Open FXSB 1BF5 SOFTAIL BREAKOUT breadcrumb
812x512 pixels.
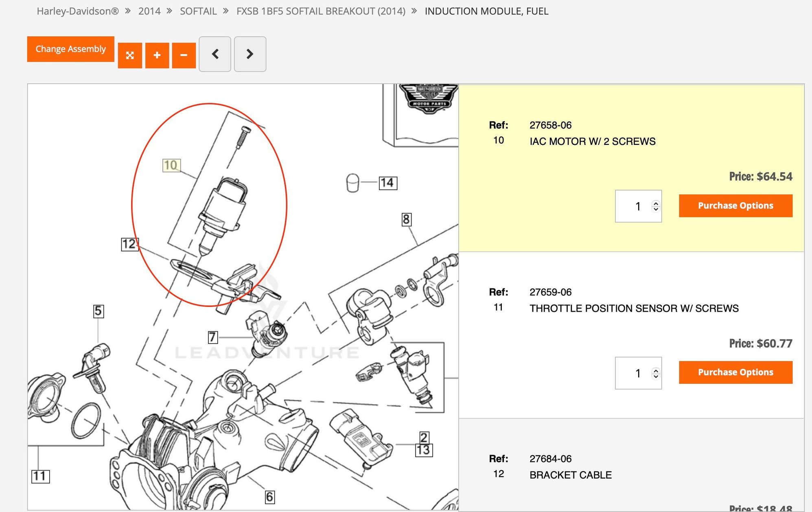click(x=321, y=11)
